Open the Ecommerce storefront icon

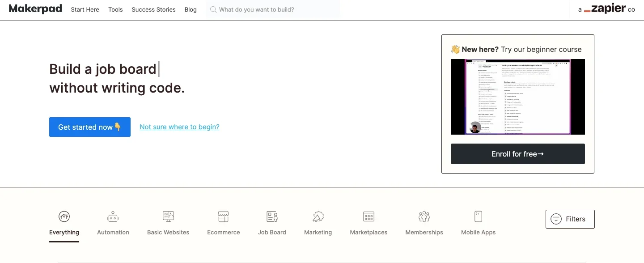tap(223, 217)
